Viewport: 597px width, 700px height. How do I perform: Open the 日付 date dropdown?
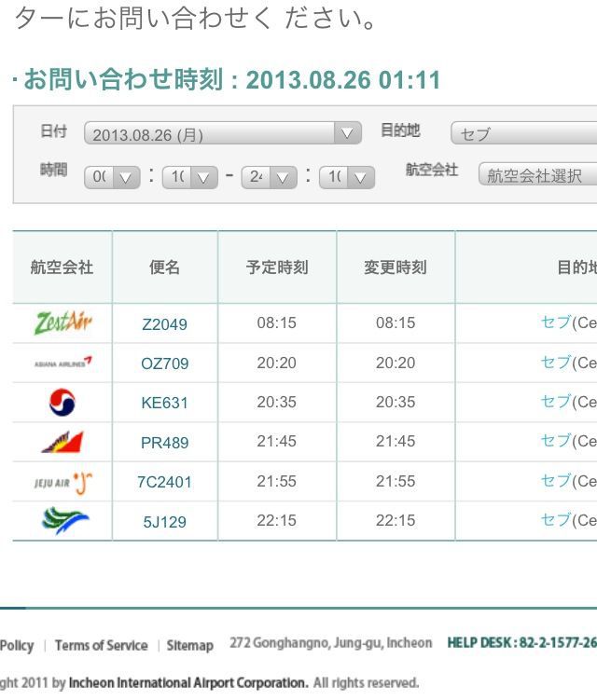click(x=223, y=133)
